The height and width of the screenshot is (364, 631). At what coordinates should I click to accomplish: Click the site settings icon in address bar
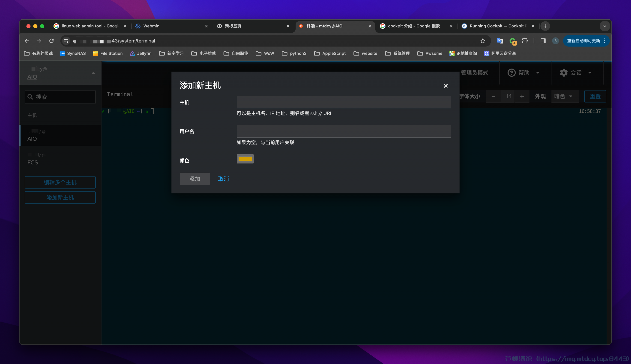click(66, 41)
